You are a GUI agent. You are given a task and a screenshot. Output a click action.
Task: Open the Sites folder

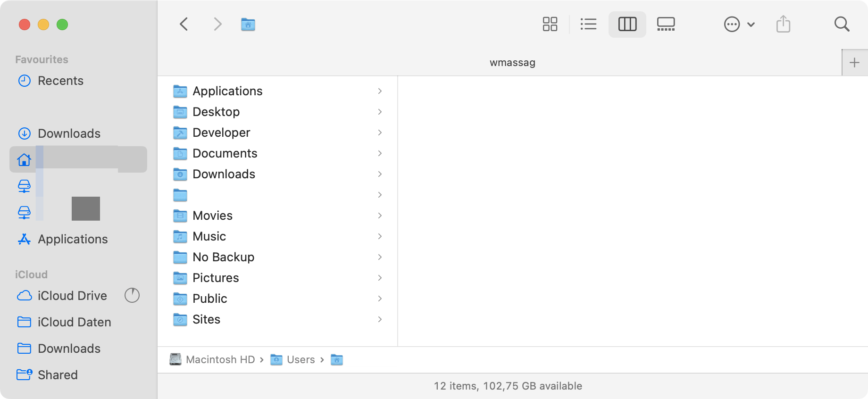206,319
